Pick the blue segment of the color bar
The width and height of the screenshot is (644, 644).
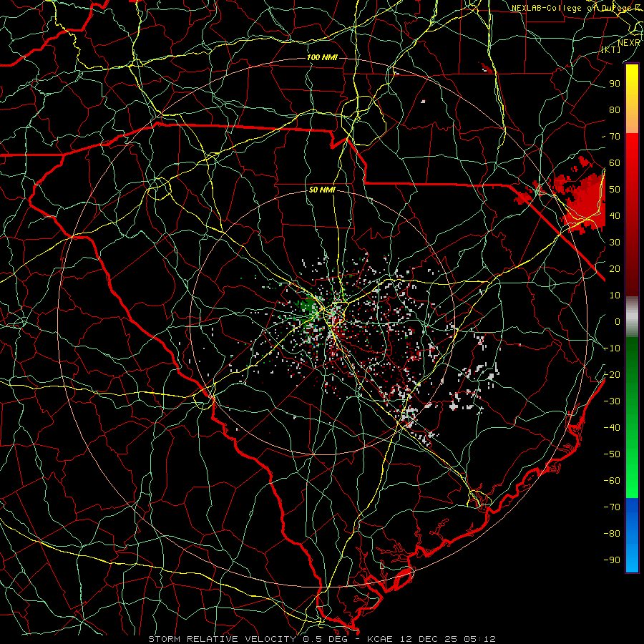[x=632, y=535]
